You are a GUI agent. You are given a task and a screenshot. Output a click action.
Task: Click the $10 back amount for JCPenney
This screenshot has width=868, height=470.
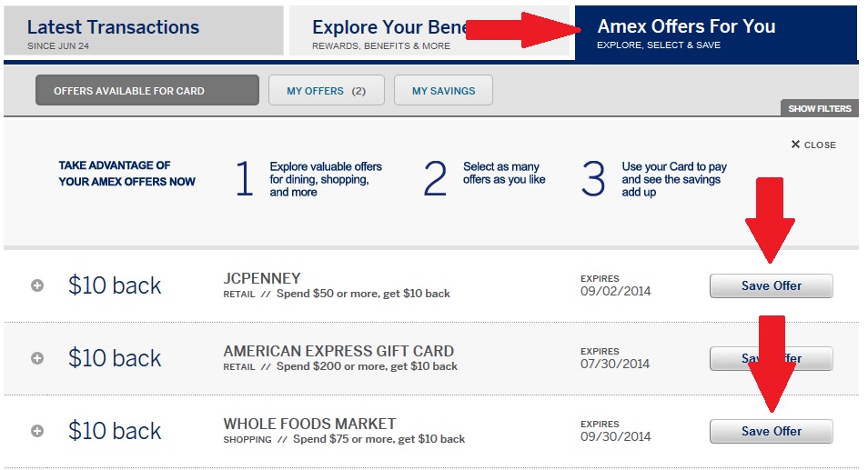coord(115,285)
